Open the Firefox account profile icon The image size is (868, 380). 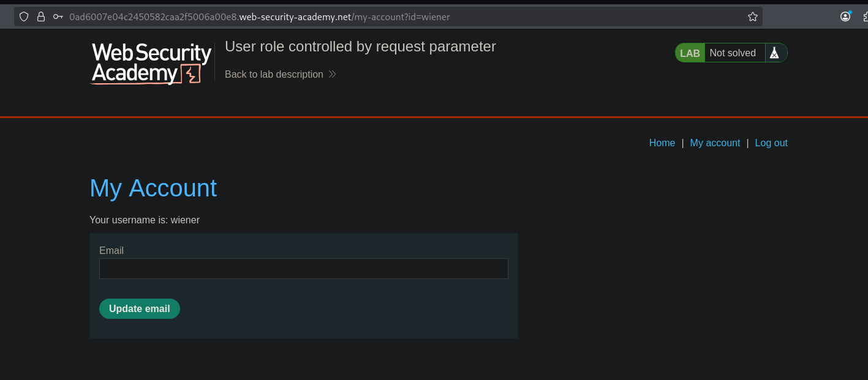[845, 17]
